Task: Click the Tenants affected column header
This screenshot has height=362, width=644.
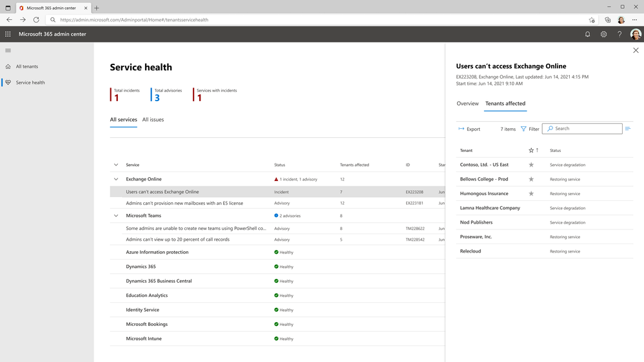Action: point(355,165)
